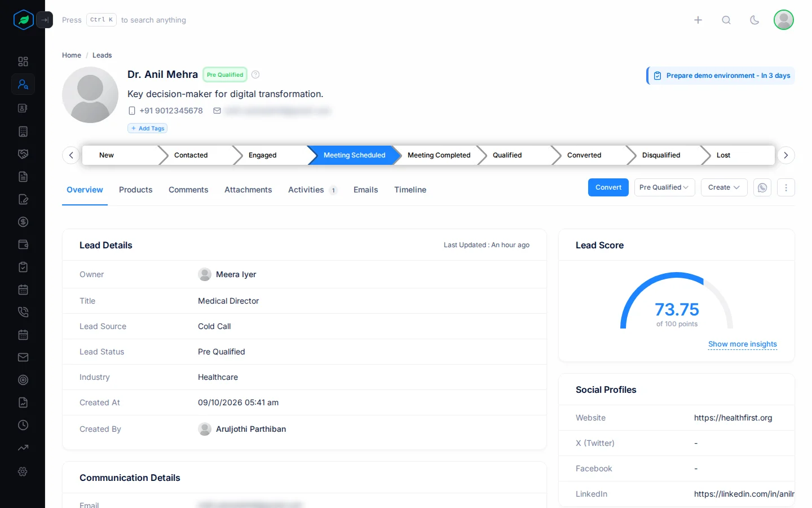Click the blue Convert button
812x508 pixels.
608,187
